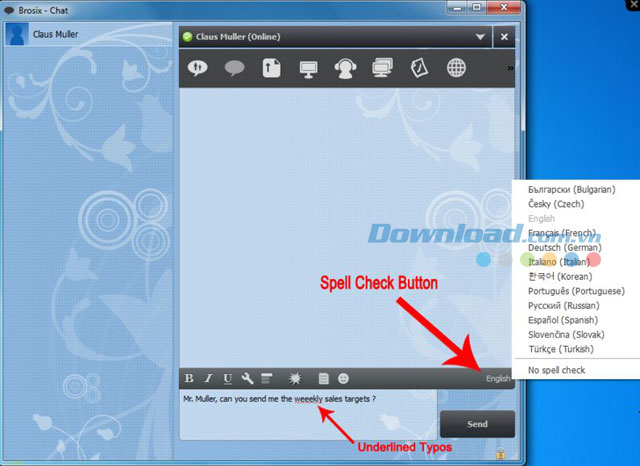Click the starburst buzz icon
The image size is (640, 466).
point(295,379)
